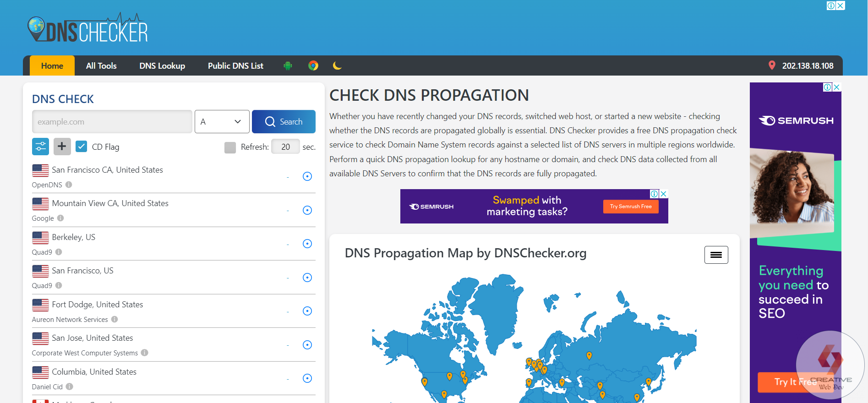
Task: Toggle dark mode moon icon
Action: pyautogui.click(x=337, y=65)
